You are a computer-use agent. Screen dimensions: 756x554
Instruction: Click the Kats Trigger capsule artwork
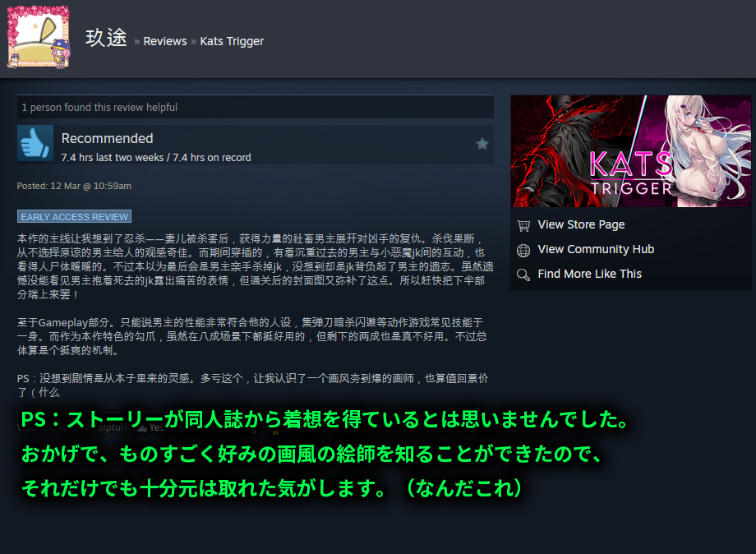click(630, 150)
